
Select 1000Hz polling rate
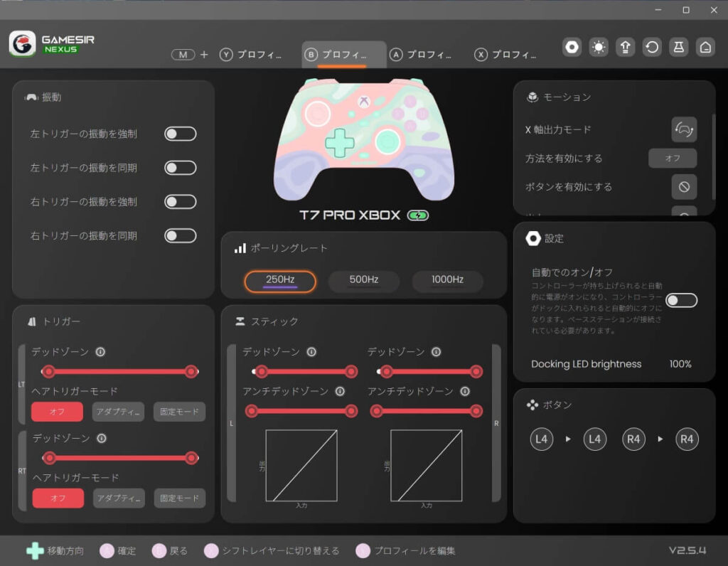(x=448, y=280)
